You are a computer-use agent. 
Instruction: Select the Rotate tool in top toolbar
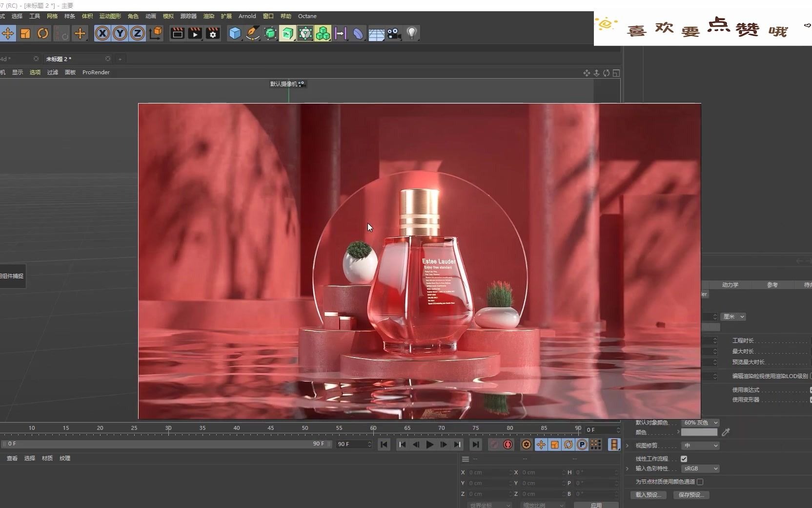(43, 34)
